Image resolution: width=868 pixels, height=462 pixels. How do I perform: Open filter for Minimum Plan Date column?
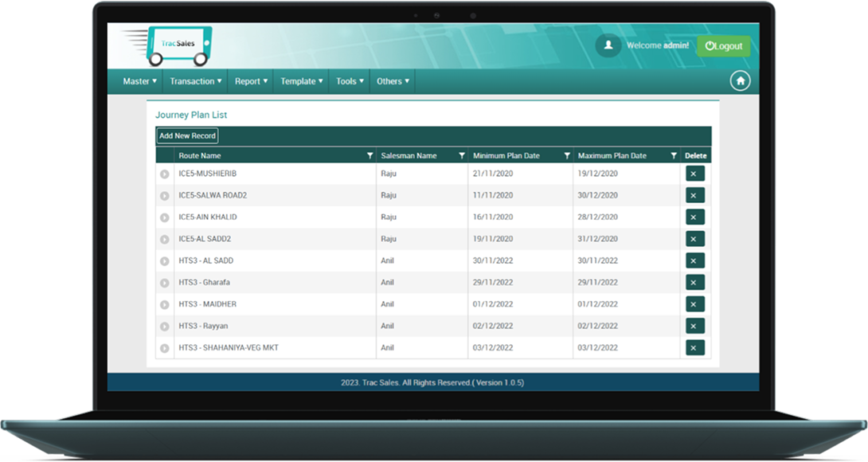coord(567,156)
